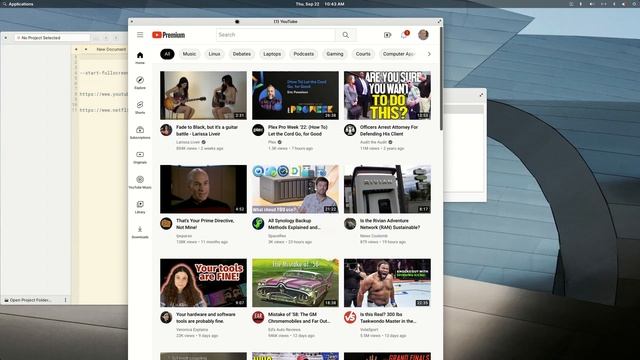Open Rivian charger video thumbnail
Viewport: 640px width, 360px height.
point(387,189)
